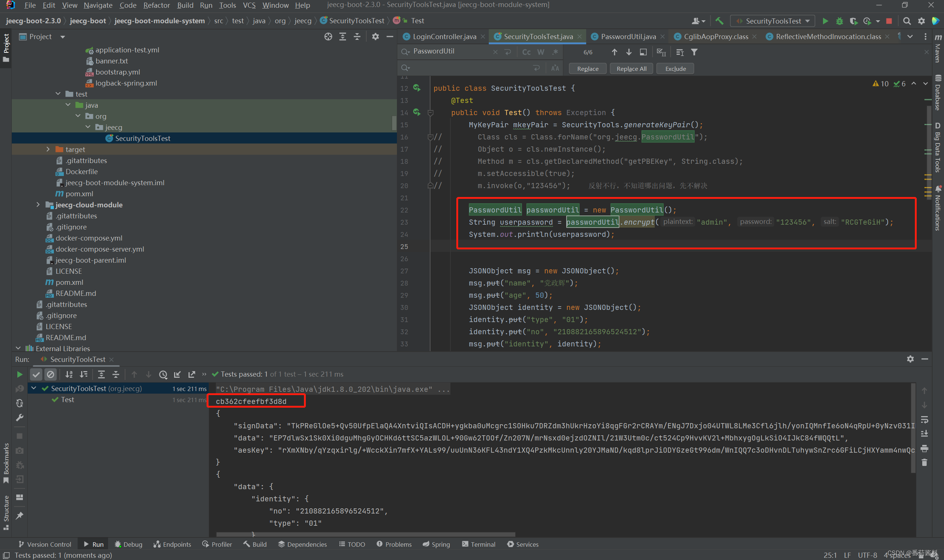Collapse SecurityToolsTest test result node
This screenshot has height=560, width=944.
point(34,388)
